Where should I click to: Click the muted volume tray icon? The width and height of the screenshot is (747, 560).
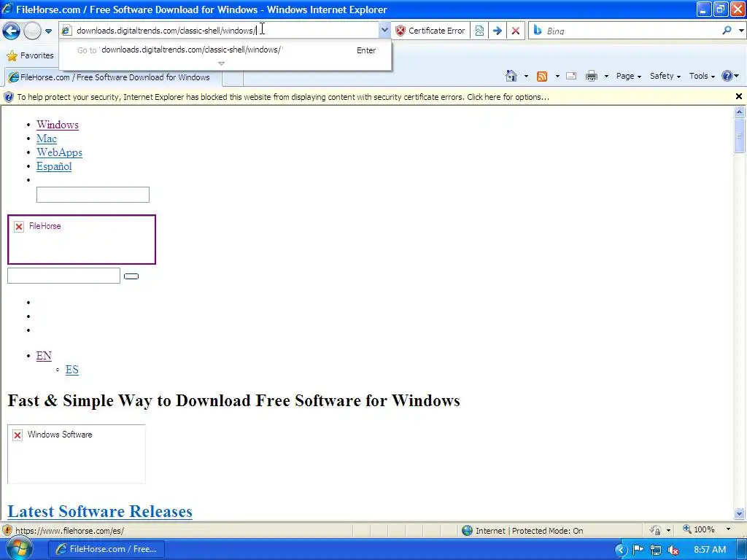(x=673, y=550)
